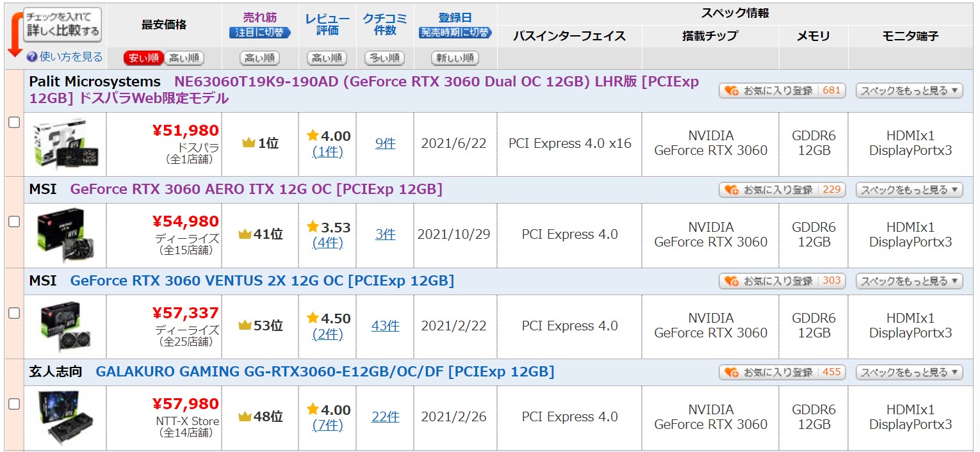Click the ¥54,980 price
Viewport: 980px width, 452px height.
[x=186, y=222]
